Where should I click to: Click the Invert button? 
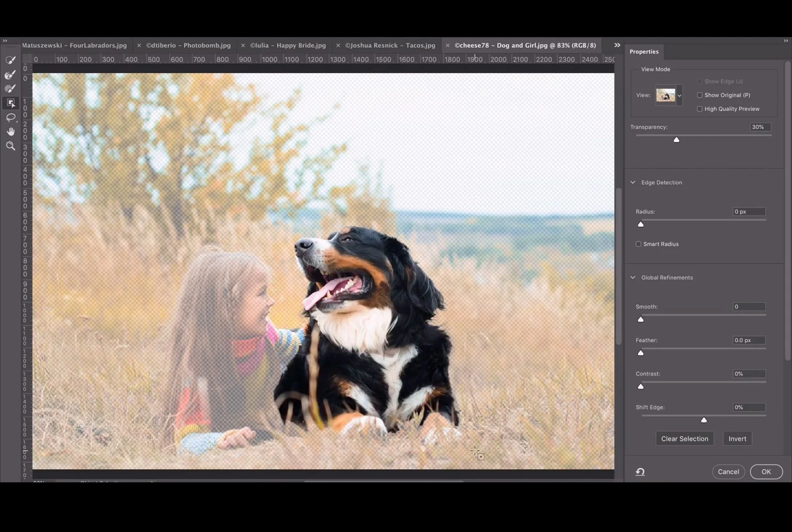pos(738,438)
